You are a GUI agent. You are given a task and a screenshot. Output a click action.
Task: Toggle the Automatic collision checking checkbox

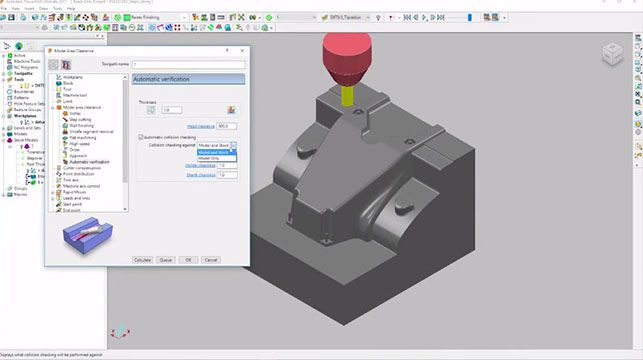141,137
